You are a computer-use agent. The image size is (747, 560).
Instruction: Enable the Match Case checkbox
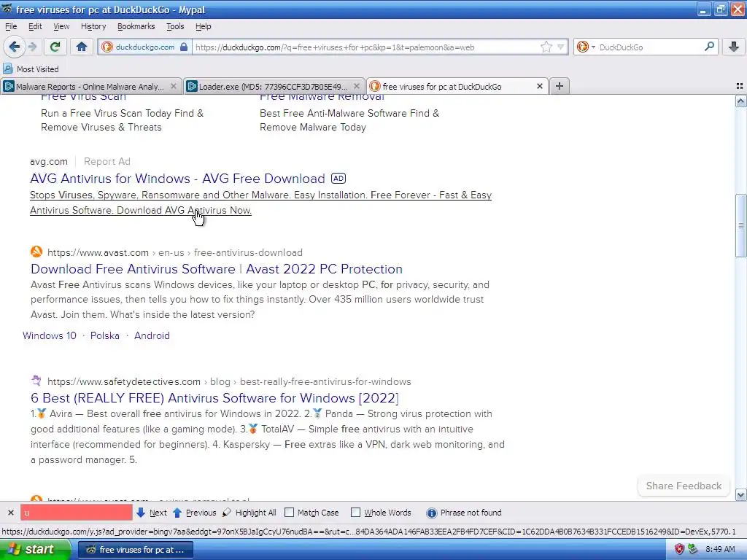[x=289, y=513]
